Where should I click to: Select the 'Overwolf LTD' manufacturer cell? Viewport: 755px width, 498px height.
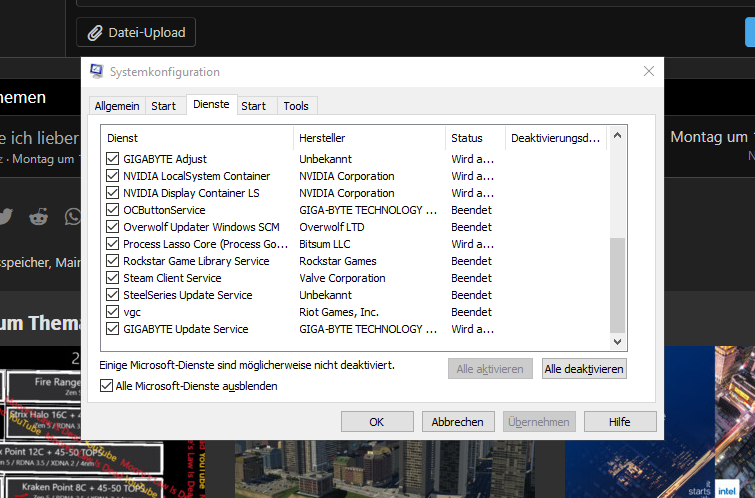332,227
